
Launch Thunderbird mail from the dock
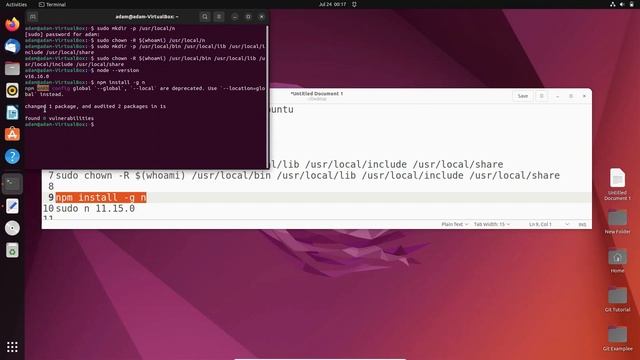pos(12,46)
